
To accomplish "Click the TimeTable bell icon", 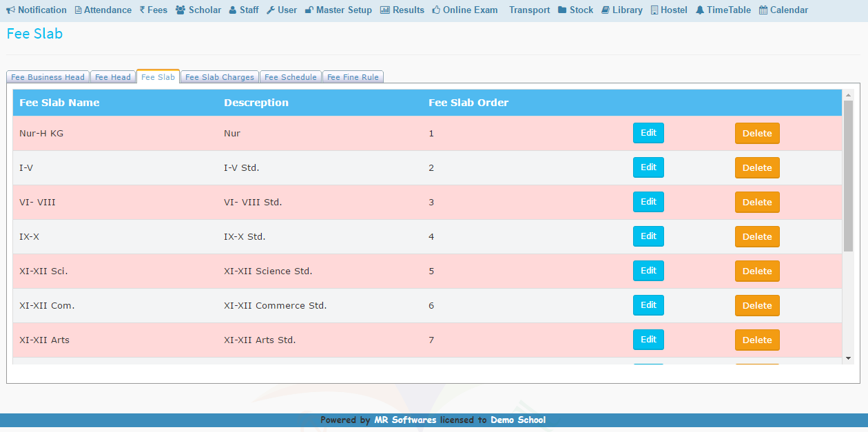I will [x=700, y=10].
